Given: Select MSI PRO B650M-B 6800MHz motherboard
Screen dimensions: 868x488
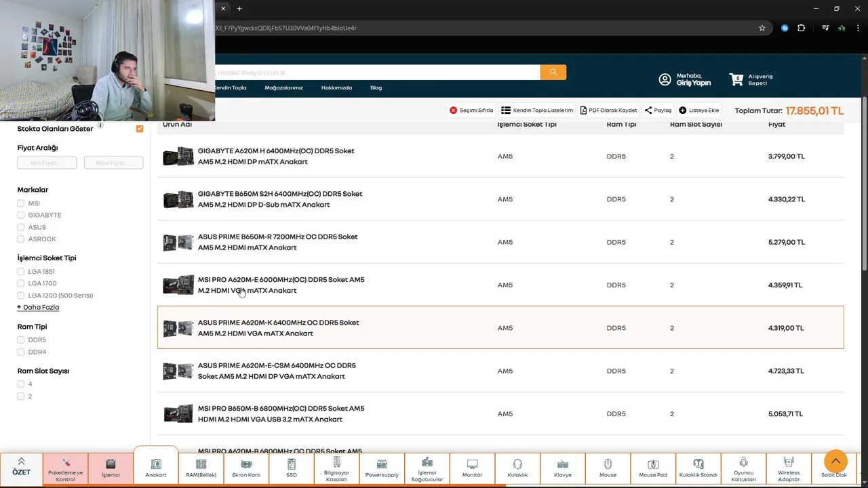Looking at the screenshot, I should [x=500, y=413].
